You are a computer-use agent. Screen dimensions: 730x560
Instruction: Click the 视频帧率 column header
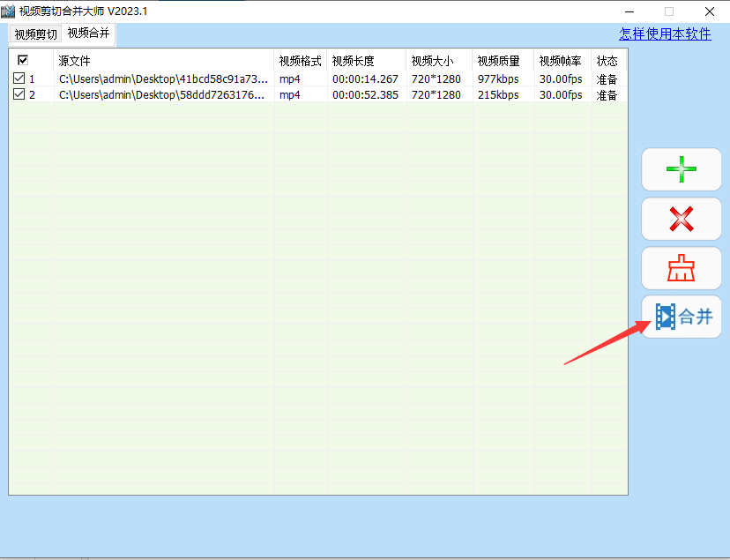[x=560, y=61]
